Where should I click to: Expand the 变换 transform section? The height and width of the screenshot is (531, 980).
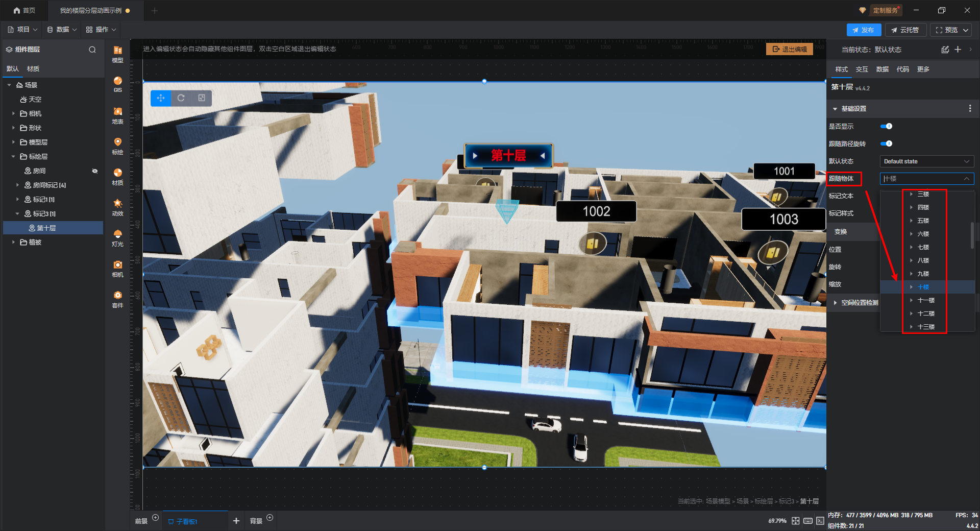click(x=840, y=232)
